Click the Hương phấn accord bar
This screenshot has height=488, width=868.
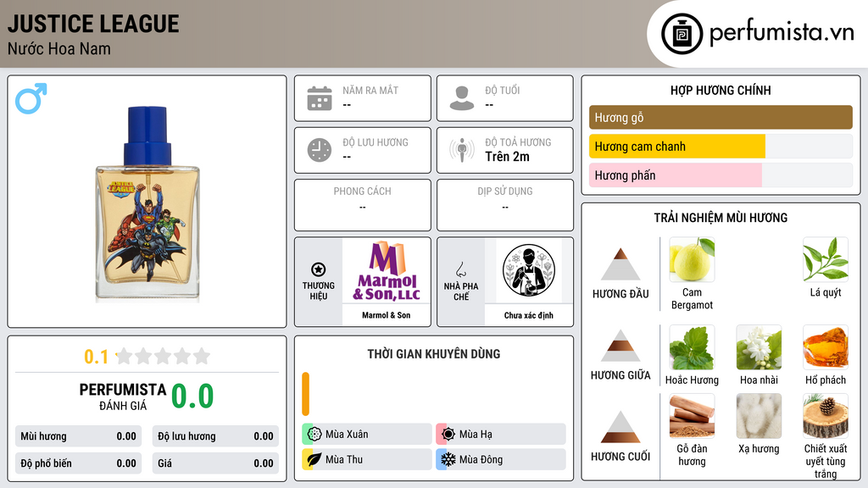tap(721, 175)
